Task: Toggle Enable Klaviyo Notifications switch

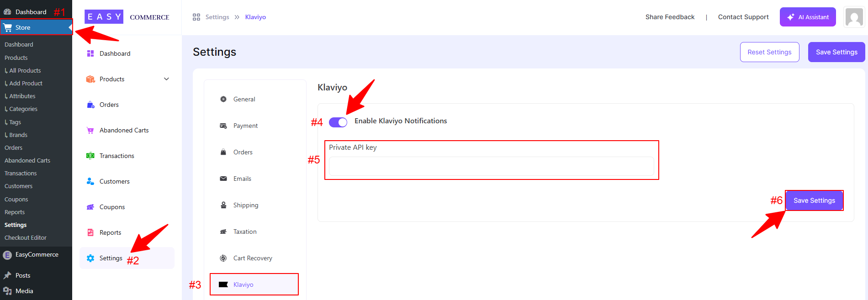Action: coord(338,122)
